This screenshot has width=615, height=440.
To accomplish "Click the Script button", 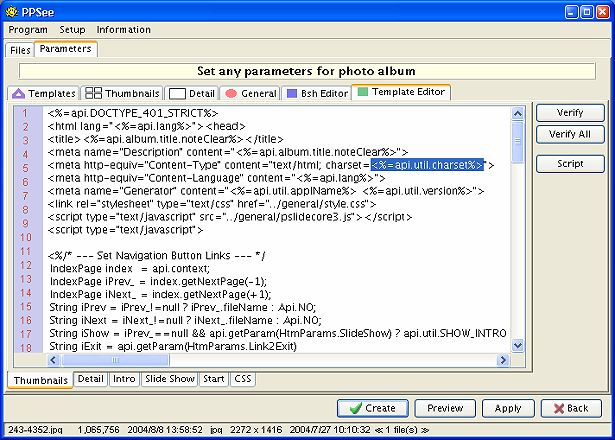I will (x=570, y=164).
